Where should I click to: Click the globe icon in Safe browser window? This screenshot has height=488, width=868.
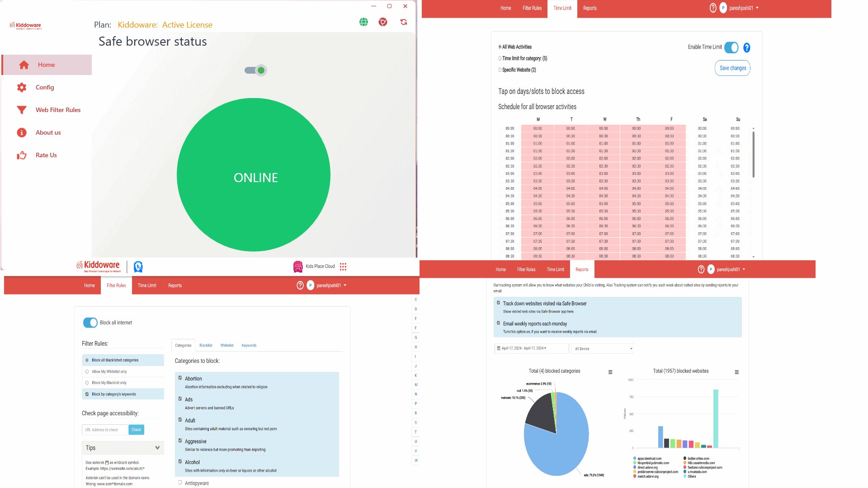(363, 22)
